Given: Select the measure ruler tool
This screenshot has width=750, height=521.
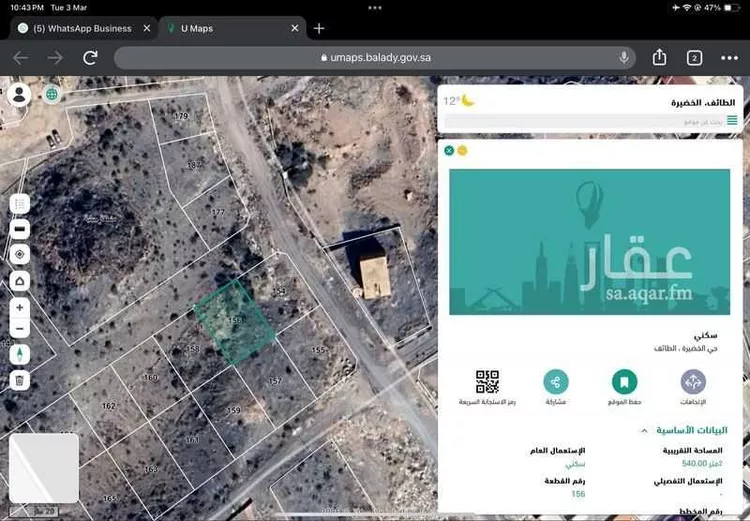Looking at the screenshot, I should tap(20, 229).
